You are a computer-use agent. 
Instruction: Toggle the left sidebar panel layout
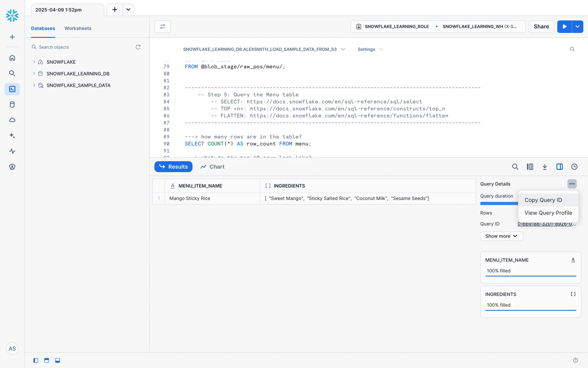coord(36,360)
